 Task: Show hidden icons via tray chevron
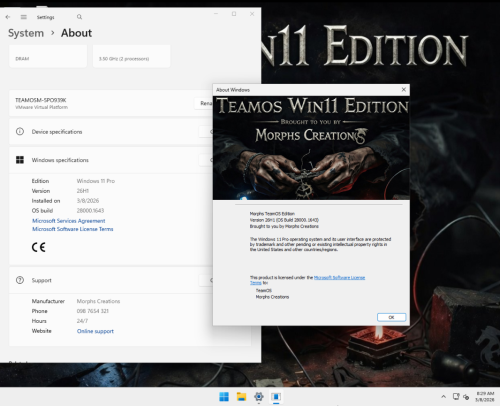(443, 397)
